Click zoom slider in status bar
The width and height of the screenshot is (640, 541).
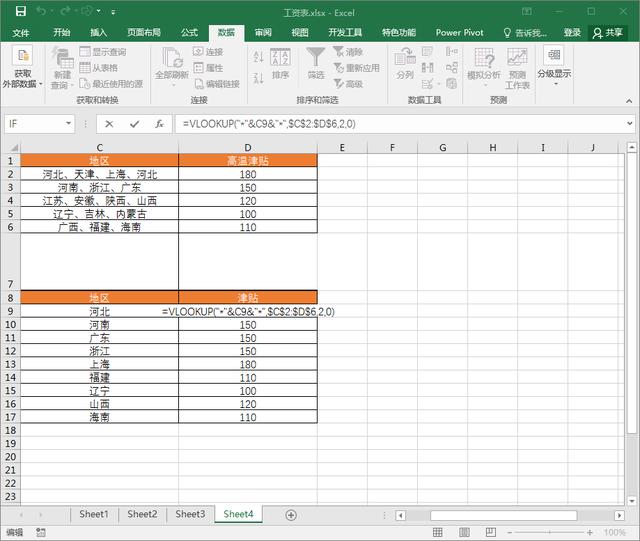(549, 532)
